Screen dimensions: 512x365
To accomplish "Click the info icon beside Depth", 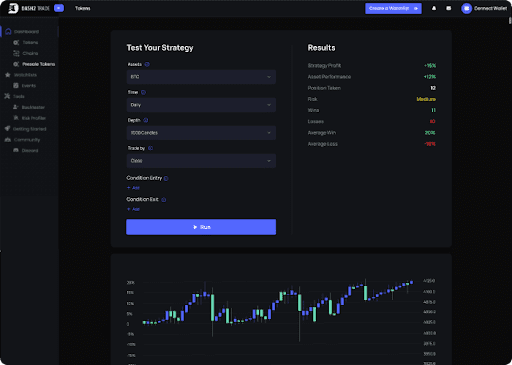I will point(146,120).
